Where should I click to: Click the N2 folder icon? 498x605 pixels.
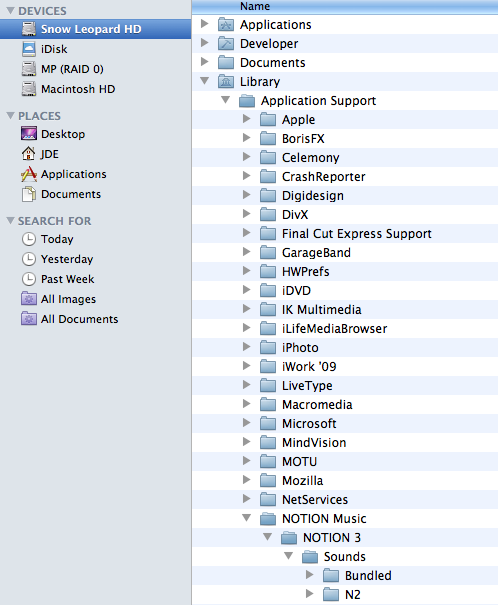tap(331, 595)
